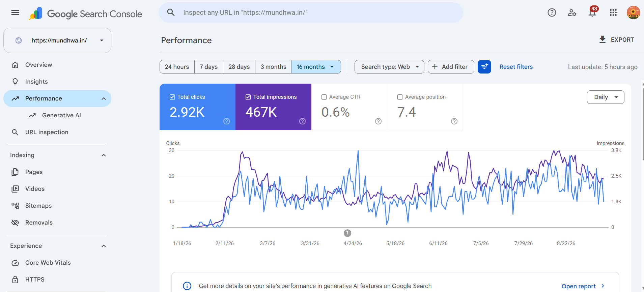This screenshot has height=292, width=644.
Task: Click the Videos play icon
Action: 15,189
